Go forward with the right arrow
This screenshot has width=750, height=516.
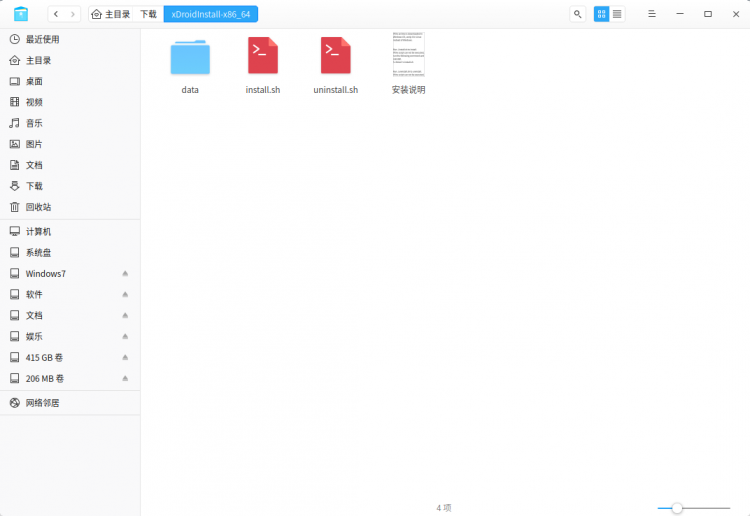72,14
